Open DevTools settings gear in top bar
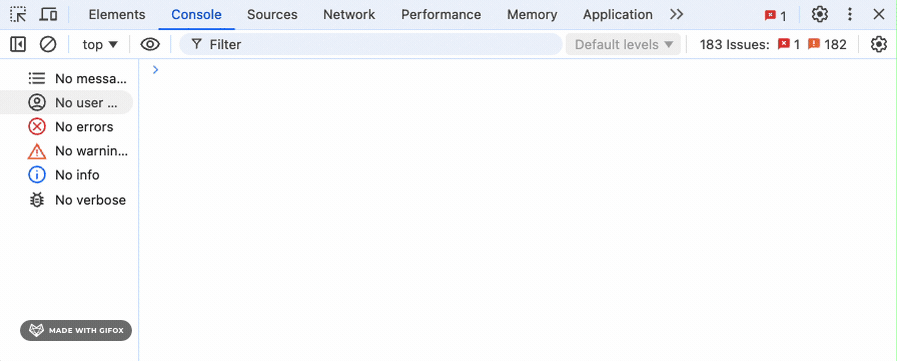 point(820,14)
